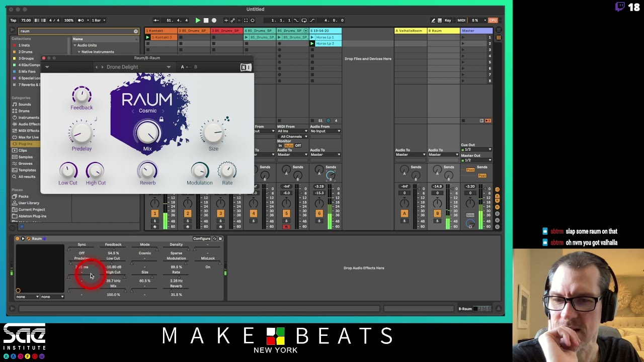Select the 1 Insts collection
Viewport: 644px width, 362px height.
click(24, 45)
